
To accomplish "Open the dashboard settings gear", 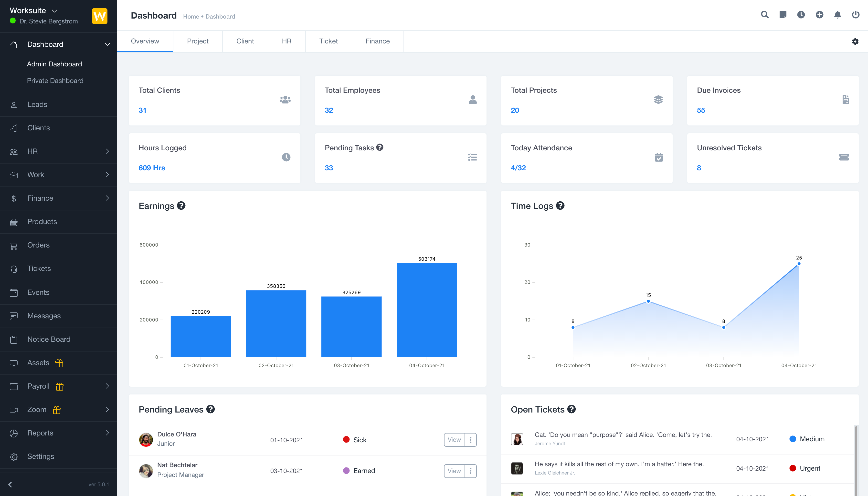I will [x=855, y=41].
